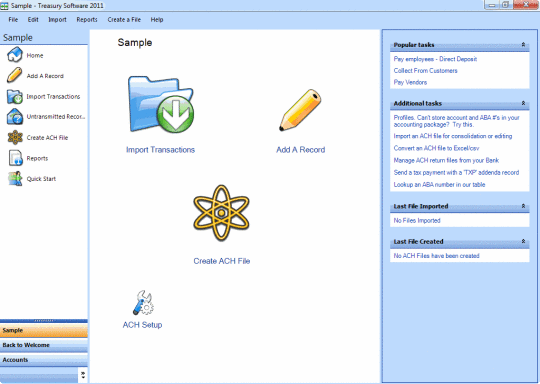Click Convert an ACH file to Excel/csv
Viewport: 540px width, 384px height.
point(436,148)
